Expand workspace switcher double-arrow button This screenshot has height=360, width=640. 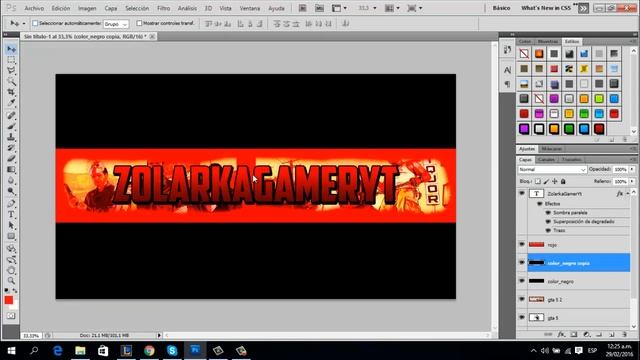(583, 8)
